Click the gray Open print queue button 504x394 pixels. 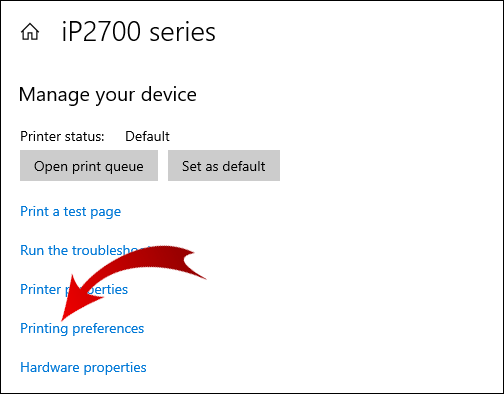[89, 166]
